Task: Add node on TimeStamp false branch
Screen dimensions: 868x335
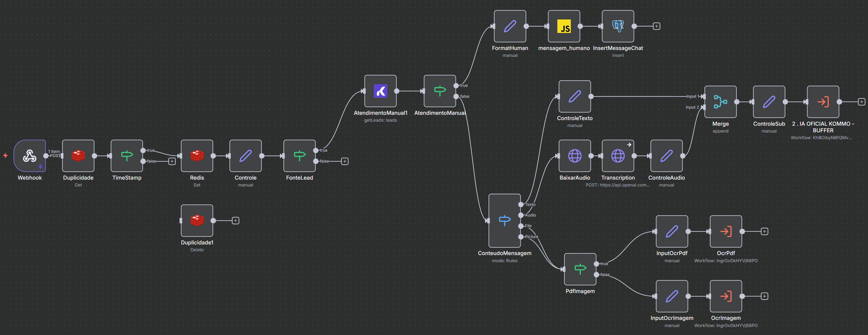Action: (x=172, y=162)
